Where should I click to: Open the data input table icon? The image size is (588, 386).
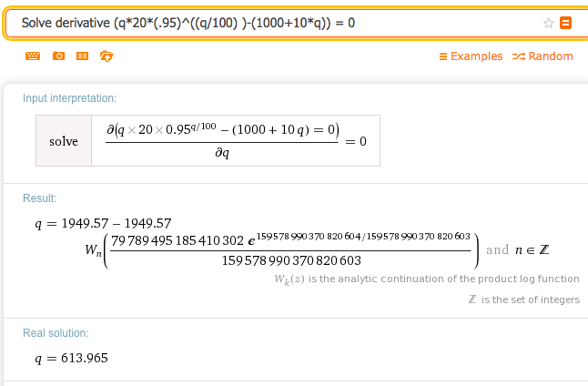coord(82,56)
